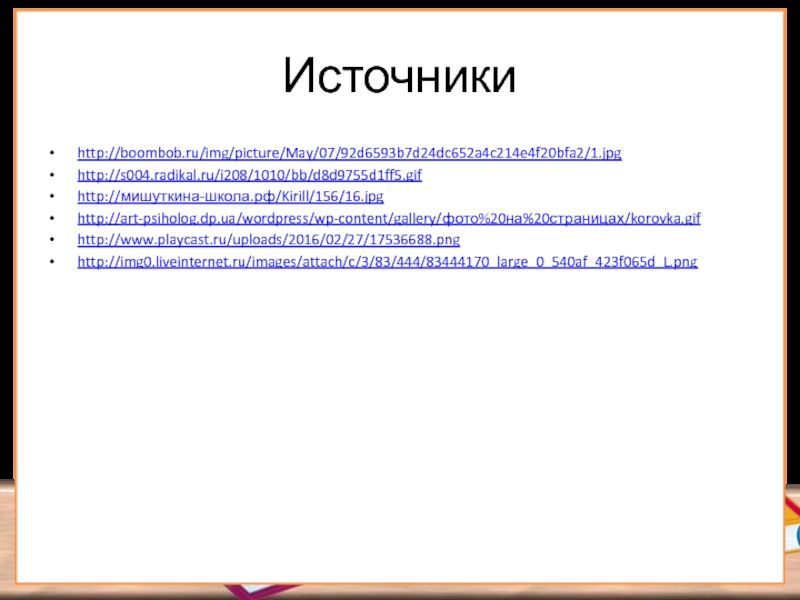The width and height of the screenshot is (800, 600).
Task: Click the black background at left edge
Action: tap(6, 250)
